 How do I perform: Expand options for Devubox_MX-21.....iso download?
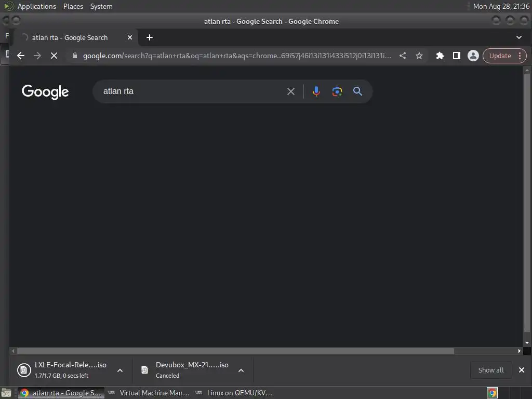click(241, 370)
